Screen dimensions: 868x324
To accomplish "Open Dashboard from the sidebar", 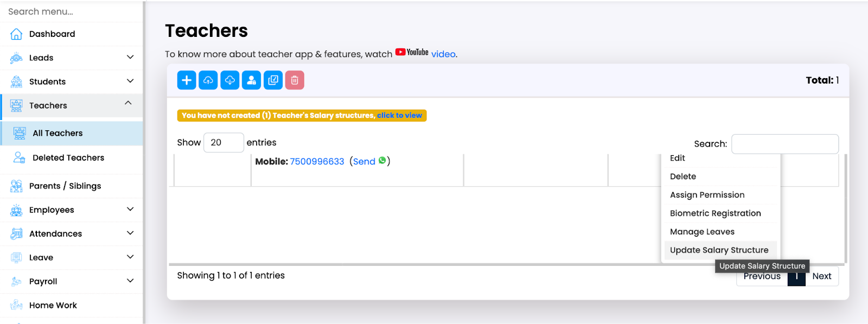I will click(x=52, y=34).
